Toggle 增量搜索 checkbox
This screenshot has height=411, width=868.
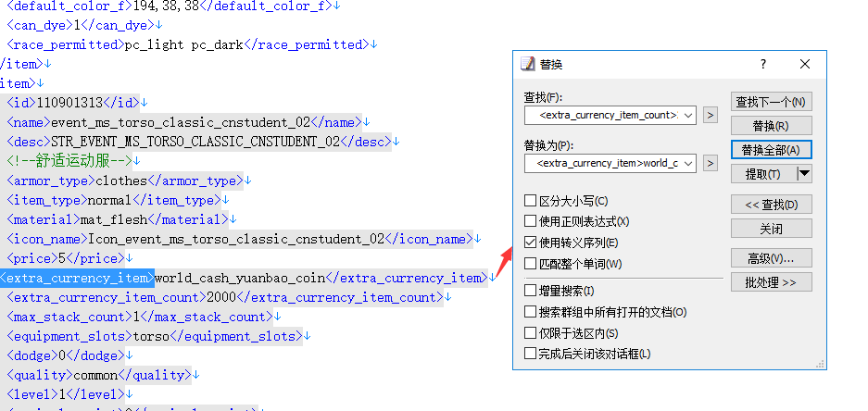[x=531, y=291]
